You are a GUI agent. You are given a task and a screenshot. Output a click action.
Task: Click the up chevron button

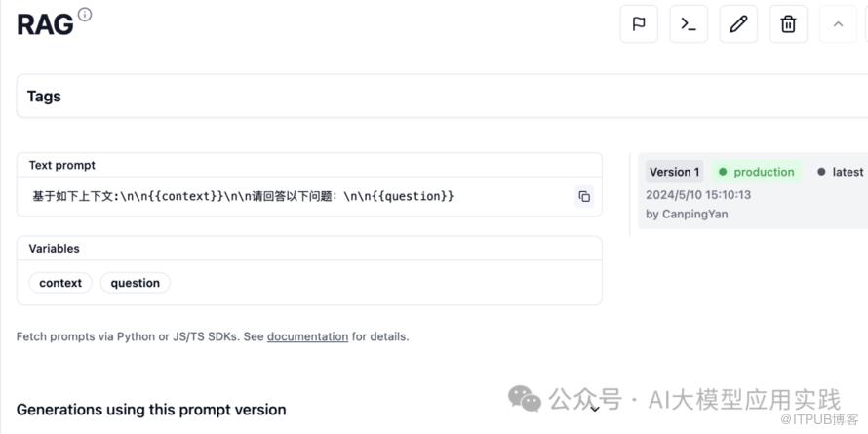[x=838, y=23]
